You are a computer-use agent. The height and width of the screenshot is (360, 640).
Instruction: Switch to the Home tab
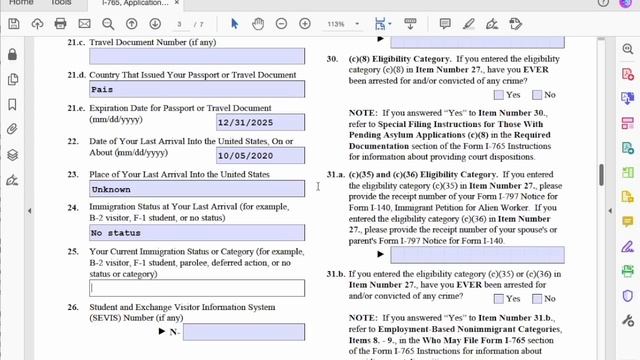point(21,3)
